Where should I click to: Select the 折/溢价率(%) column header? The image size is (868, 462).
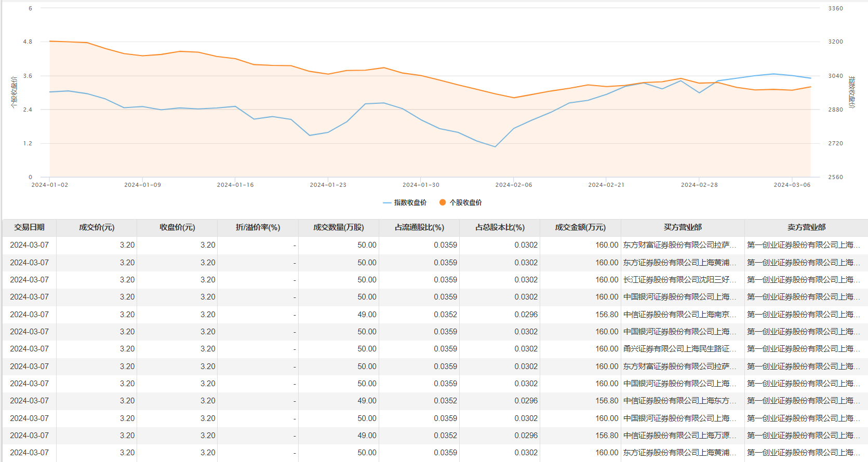coord(258,227)
